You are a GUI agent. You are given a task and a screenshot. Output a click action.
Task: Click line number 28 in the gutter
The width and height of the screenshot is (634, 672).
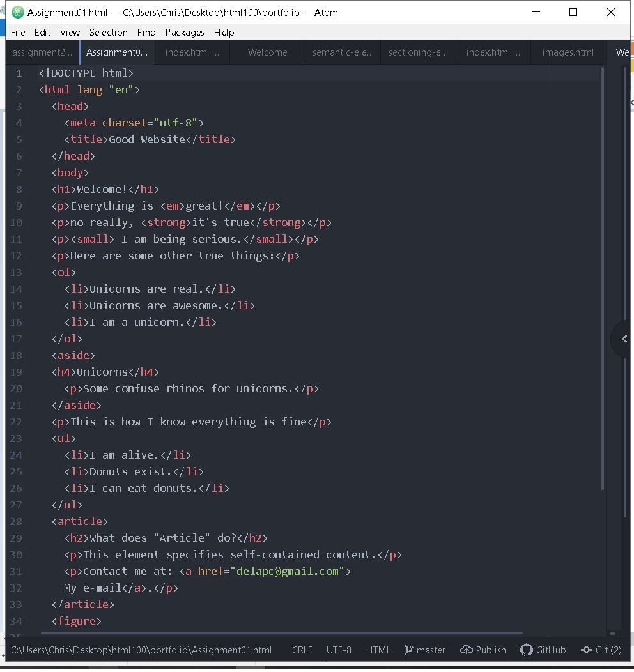coord(16,522)
